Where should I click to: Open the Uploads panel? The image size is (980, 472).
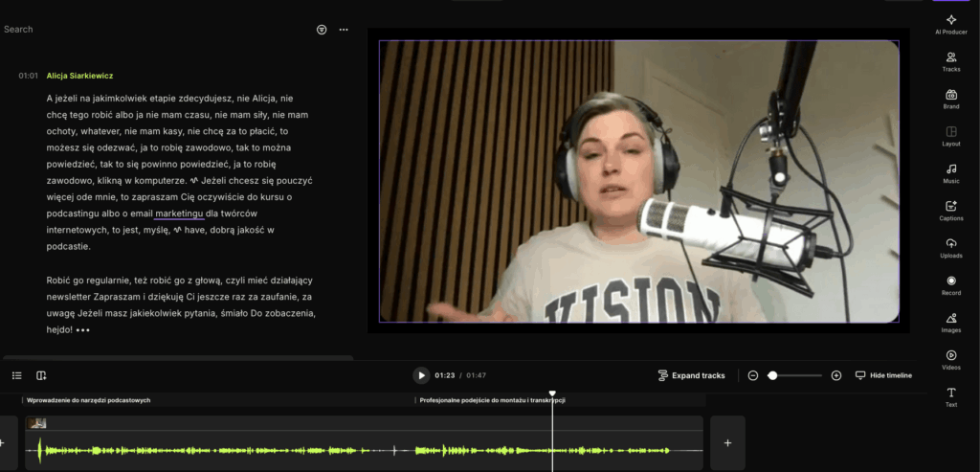click(950, 248)
